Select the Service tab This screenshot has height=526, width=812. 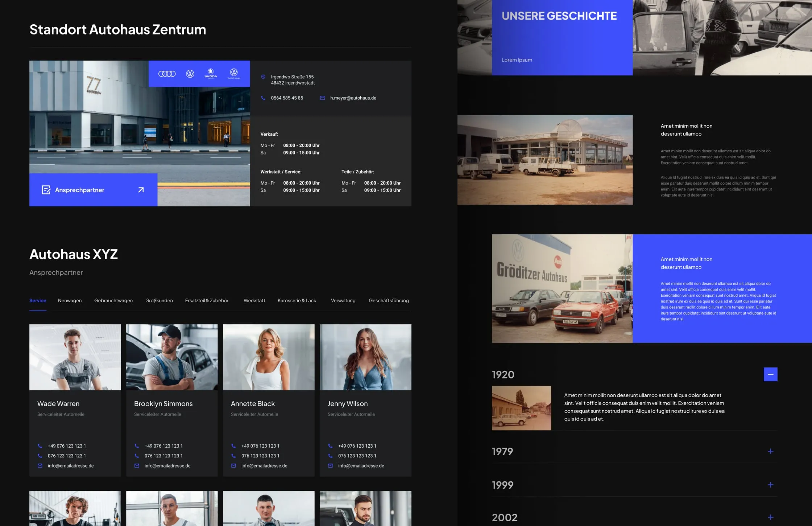pos(38,300)
